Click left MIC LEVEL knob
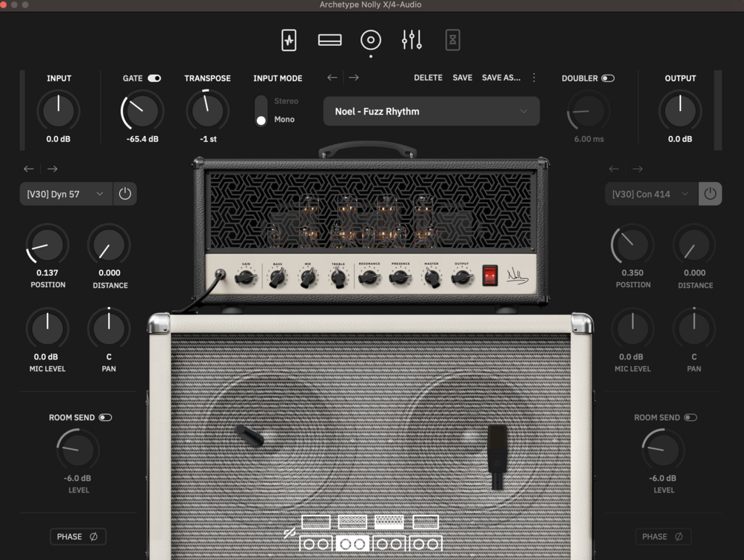The image size is (744, 560). (x=47, y=328)
